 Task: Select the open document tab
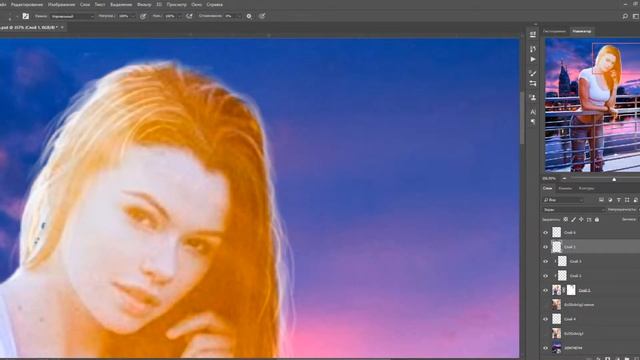(x=29, y=27)
